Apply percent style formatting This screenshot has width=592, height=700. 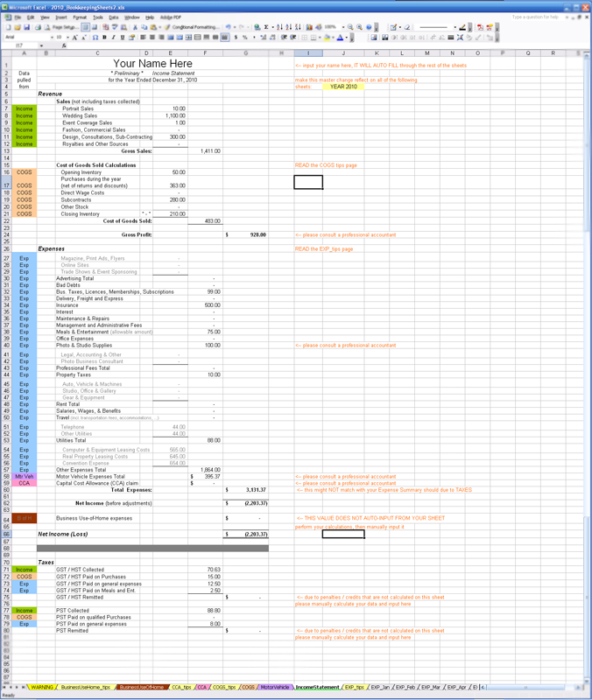click(245, 37)
